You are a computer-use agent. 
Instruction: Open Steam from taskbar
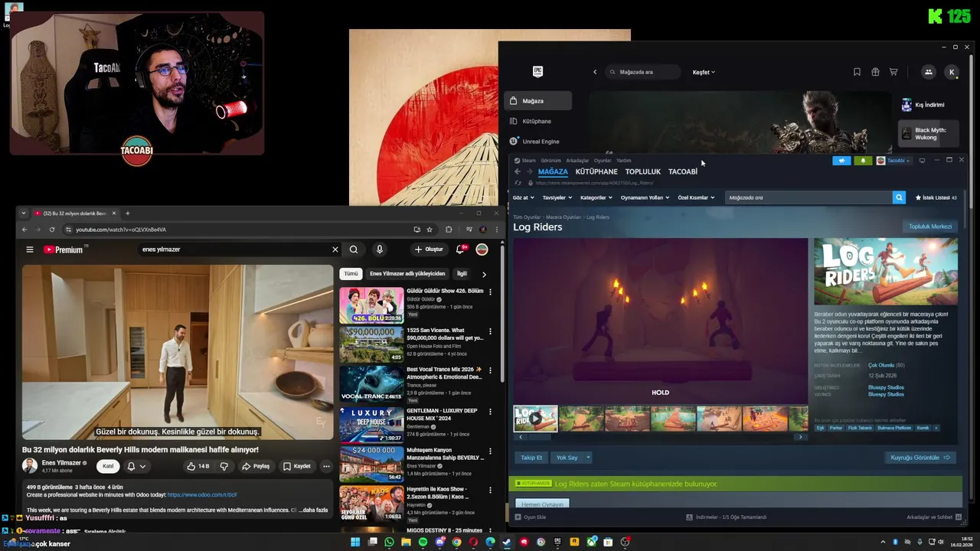tap(507, 543)
